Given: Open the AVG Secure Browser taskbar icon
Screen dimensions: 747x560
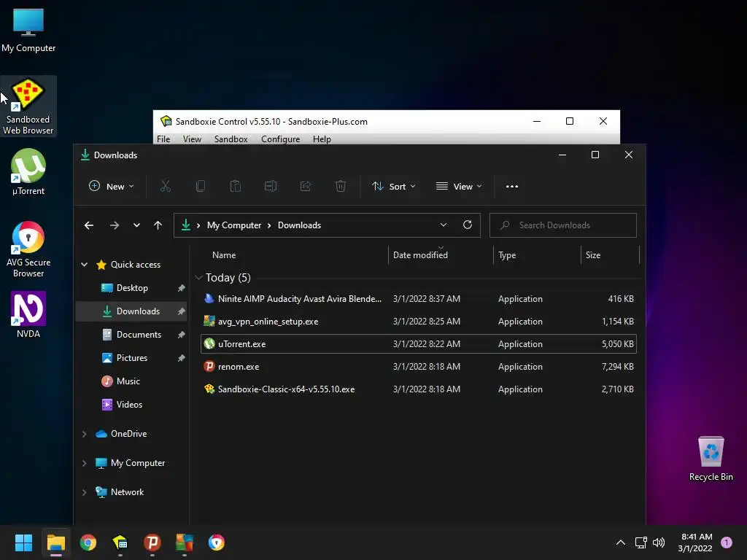Looking at the screenshot, I should point(216,542).
